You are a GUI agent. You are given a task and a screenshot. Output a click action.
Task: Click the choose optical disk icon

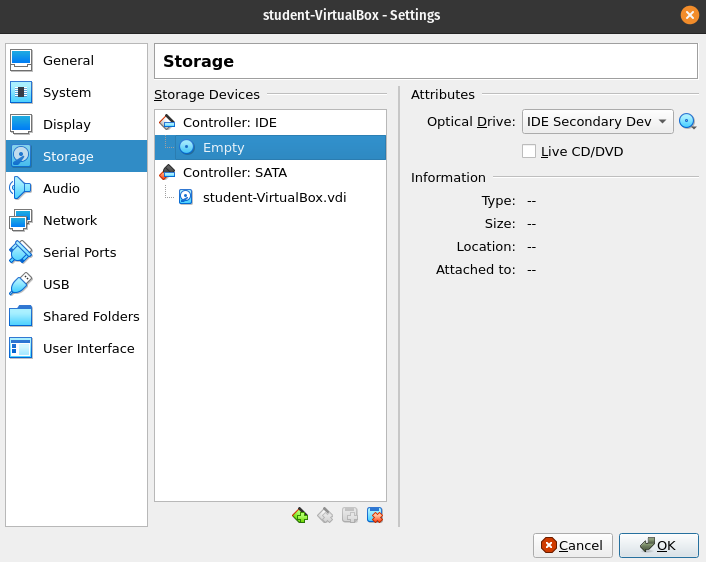(x=687, y=122)
